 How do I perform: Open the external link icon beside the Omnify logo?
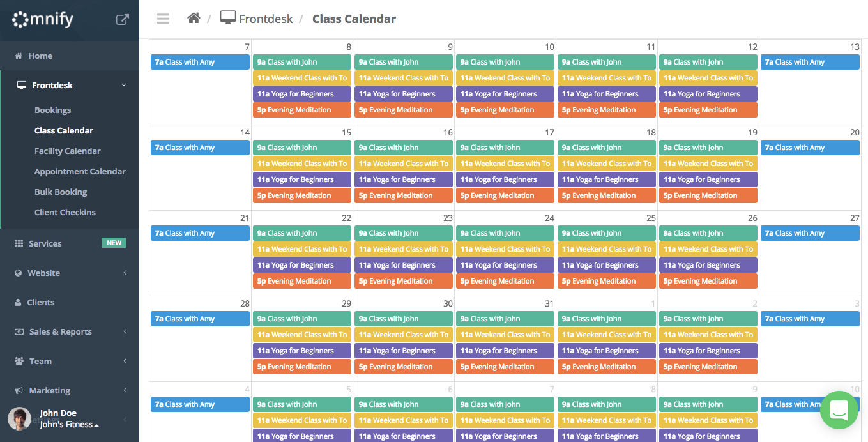click(122, 20)
